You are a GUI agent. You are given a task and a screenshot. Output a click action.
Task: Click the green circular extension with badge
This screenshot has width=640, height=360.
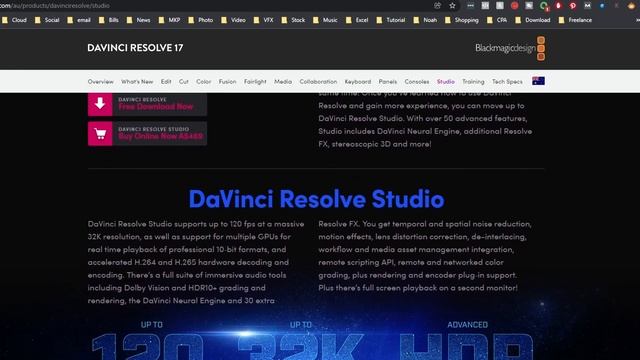tap(544, 6)
